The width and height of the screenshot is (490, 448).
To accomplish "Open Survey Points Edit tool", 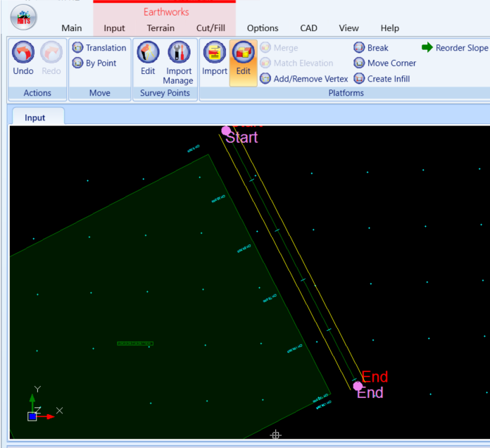I will point(148,58).
